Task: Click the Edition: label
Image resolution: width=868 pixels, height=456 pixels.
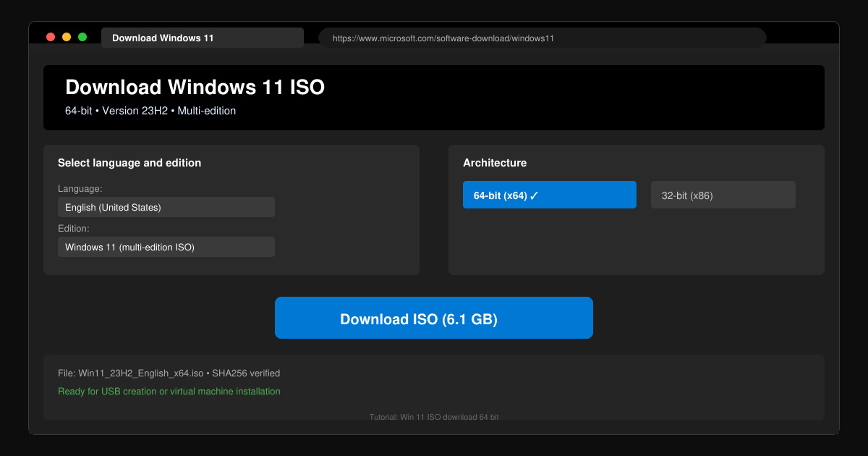Action: (74, 228)
